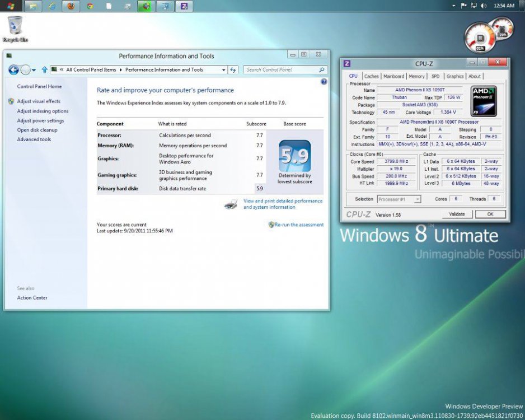525x420 pixels.
Task: Show hidden tray icons arrow
Action: click(x=454, y=6)
